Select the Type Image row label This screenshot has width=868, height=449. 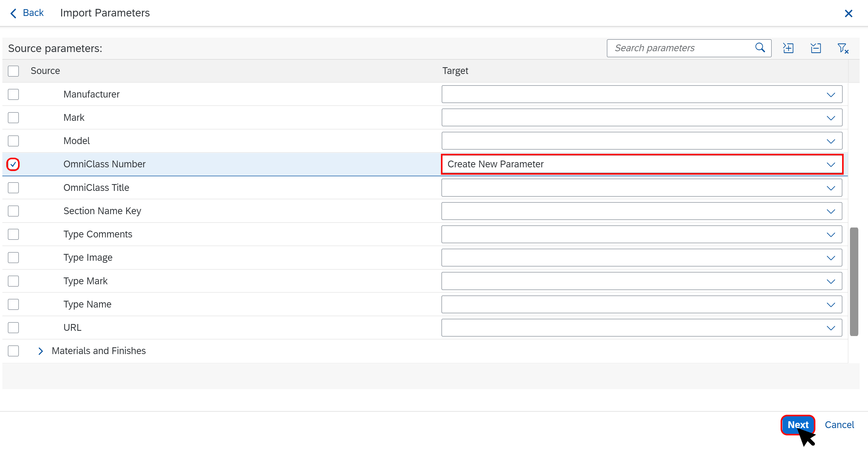[x=88, y=257]
